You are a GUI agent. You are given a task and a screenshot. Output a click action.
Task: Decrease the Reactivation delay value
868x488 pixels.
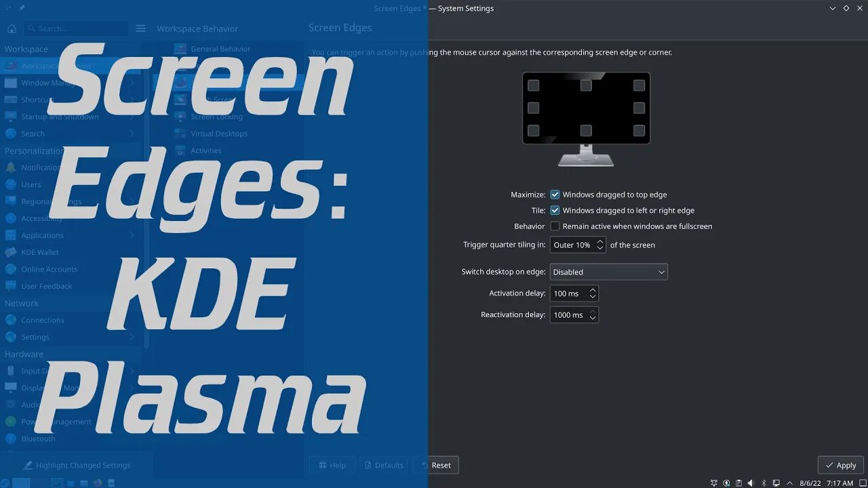[x=593, y=318]
